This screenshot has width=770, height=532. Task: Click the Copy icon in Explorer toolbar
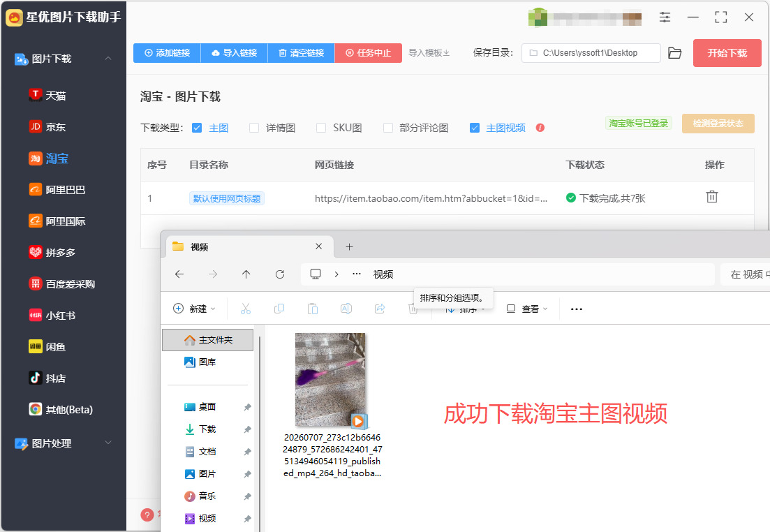pyautogui.click(x=279, y=309)
